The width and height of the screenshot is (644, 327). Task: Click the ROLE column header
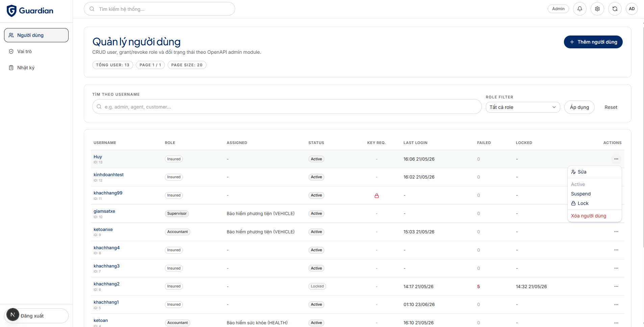170,143
